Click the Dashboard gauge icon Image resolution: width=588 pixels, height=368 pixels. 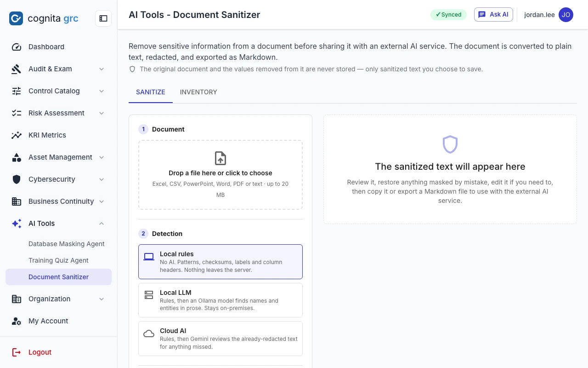(17, 47)
